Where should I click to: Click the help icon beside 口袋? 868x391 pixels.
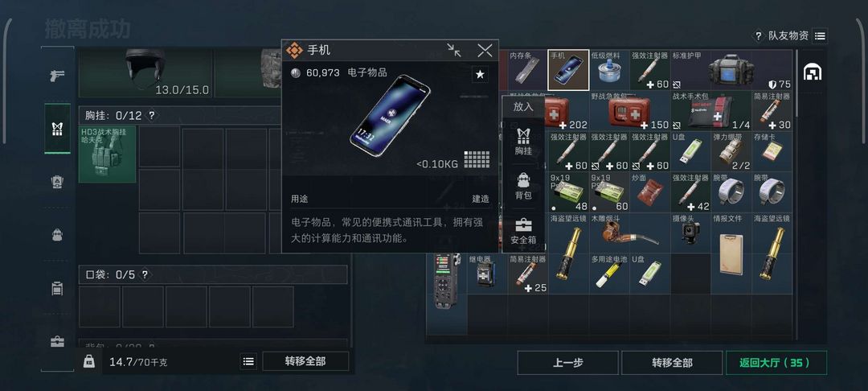tap(145, 274)
